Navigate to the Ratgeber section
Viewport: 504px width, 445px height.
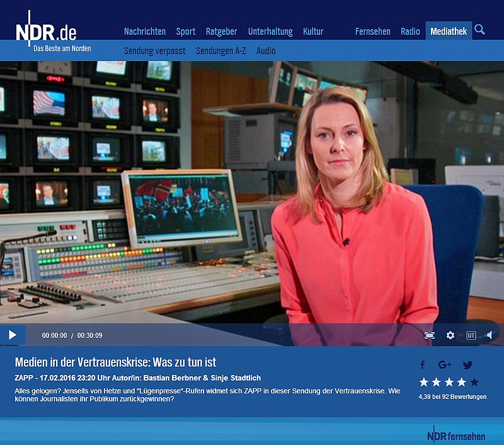222,32
